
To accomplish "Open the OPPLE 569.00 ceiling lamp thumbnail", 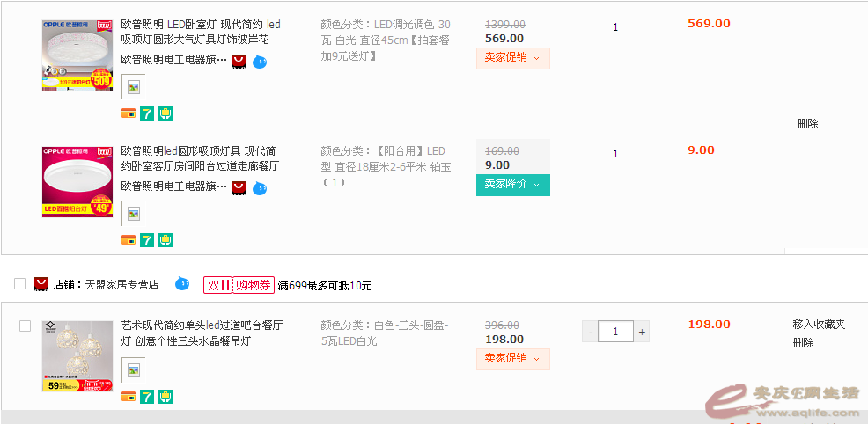I will pyautogui.click(x=77, y=55).
